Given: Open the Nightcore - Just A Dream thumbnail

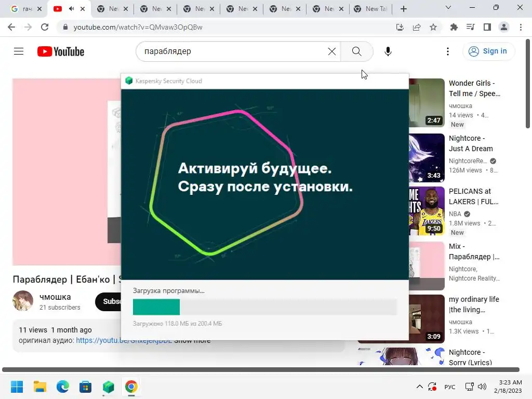Looking at the screenshot, I should pos(427,158).
